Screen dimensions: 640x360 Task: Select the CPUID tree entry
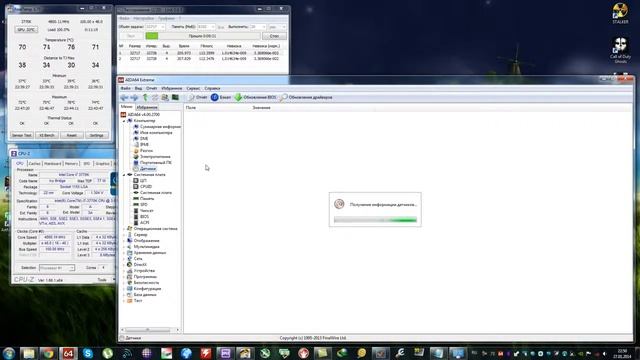(142, 187)
